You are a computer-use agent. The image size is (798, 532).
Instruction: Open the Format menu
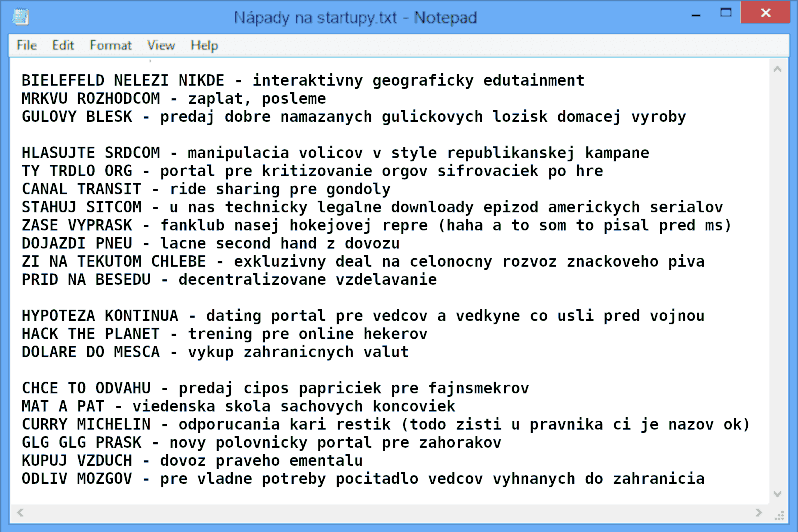click(x=111, y=45)
